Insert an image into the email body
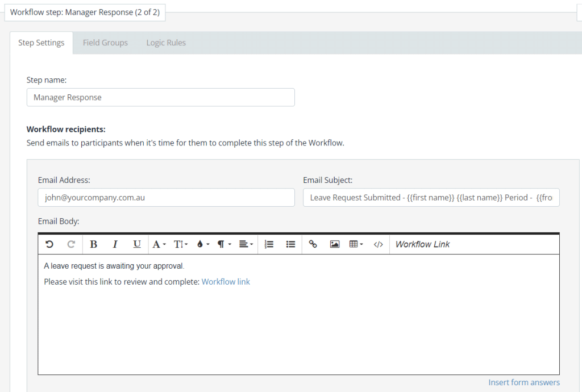Viewport: 582px width, 392px height. pos(334,244)
